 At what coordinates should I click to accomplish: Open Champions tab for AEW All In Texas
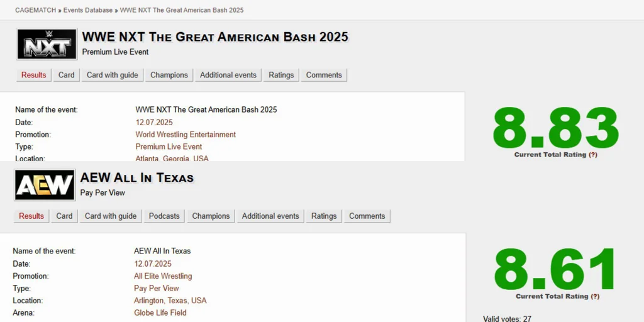click(211, 216)
